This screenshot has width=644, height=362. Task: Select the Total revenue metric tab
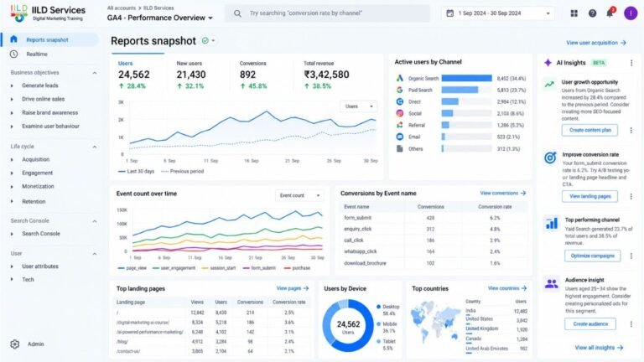click(x=326, y=75)
